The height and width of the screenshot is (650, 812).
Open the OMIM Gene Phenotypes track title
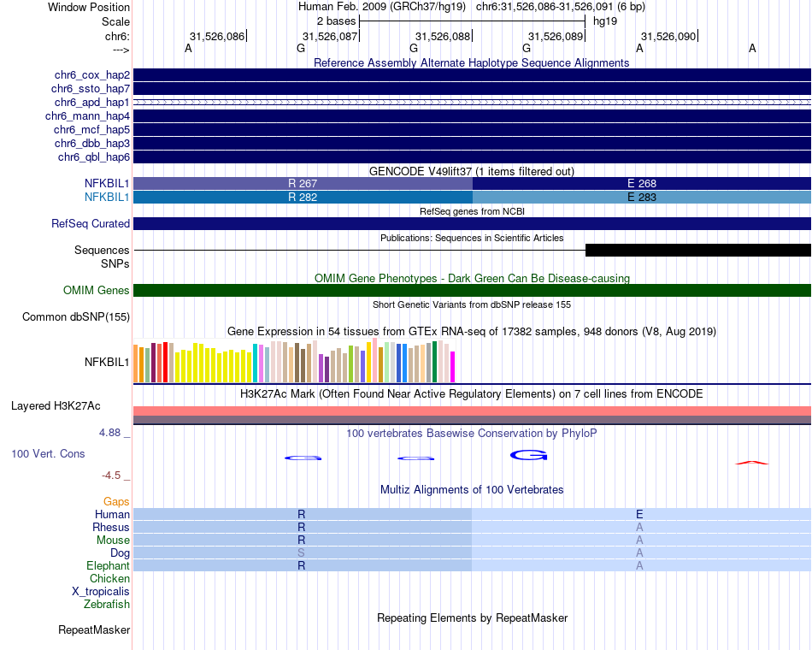coord(472,278)
